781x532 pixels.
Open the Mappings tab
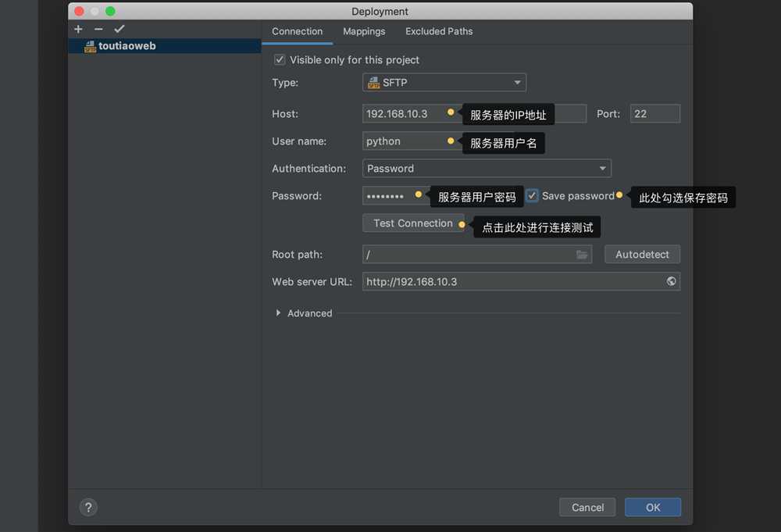click(x=364, y=31)
